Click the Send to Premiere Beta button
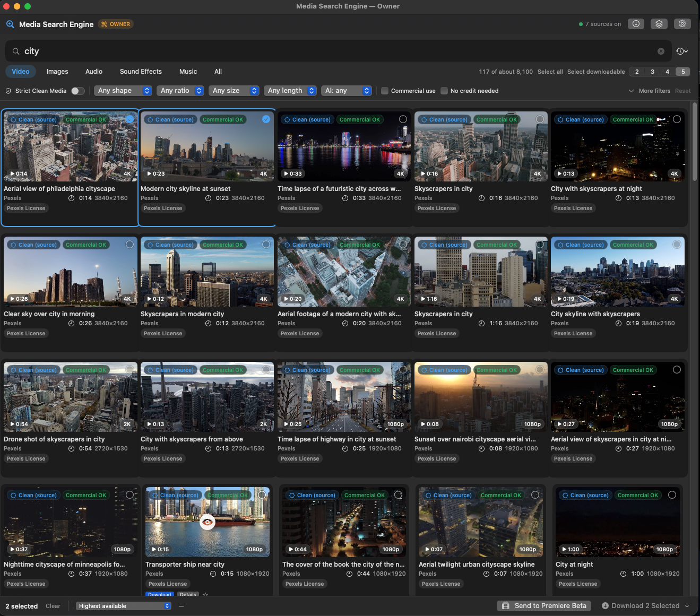 pyautogui.click(x=545, y=606)
